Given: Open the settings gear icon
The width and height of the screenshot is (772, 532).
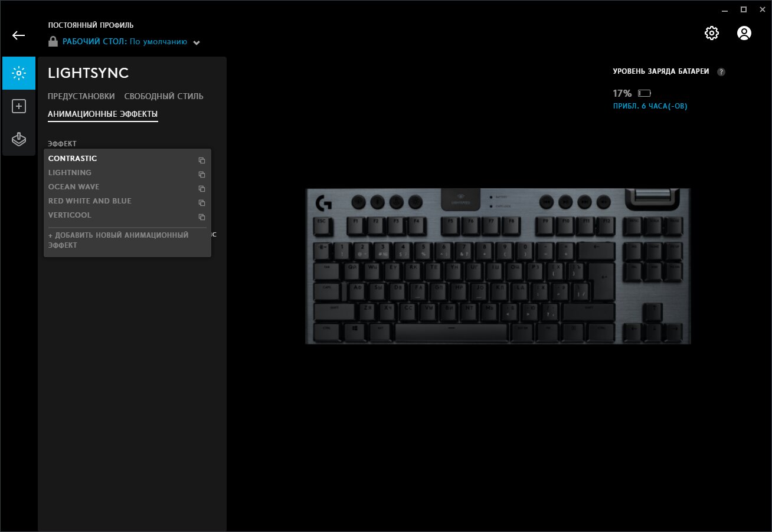Looking at the screenshot, I should tap(712, 33).
